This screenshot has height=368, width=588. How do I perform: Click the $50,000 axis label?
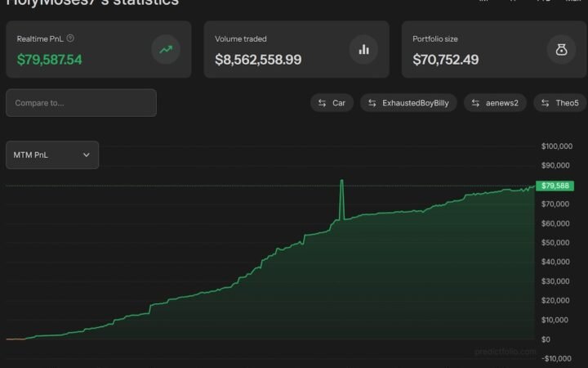tap(555, 243)
